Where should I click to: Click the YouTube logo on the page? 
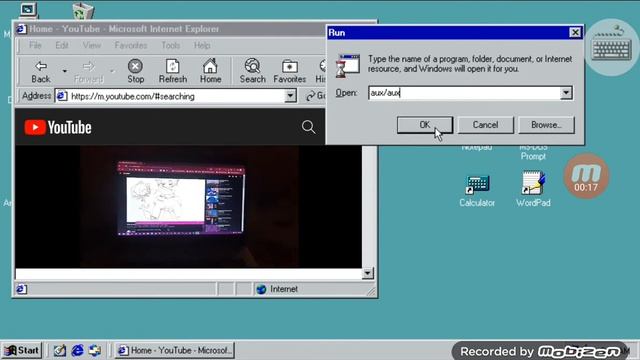coord(58,127)
